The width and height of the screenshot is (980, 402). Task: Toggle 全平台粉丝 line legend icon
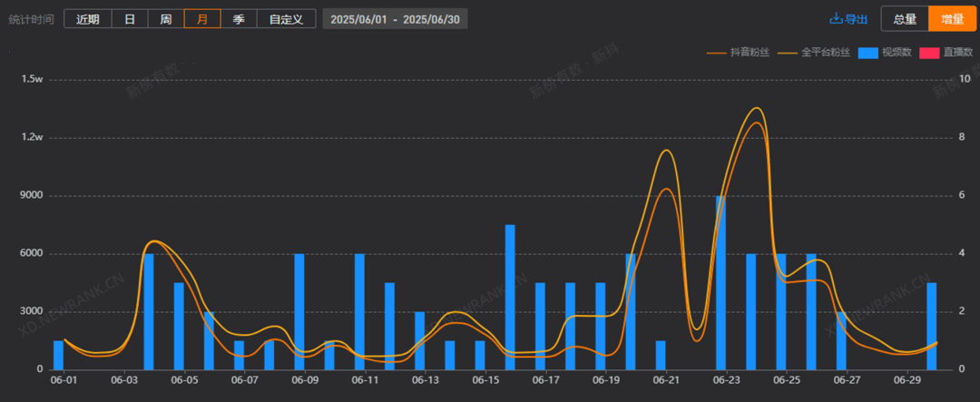[787, 53]
